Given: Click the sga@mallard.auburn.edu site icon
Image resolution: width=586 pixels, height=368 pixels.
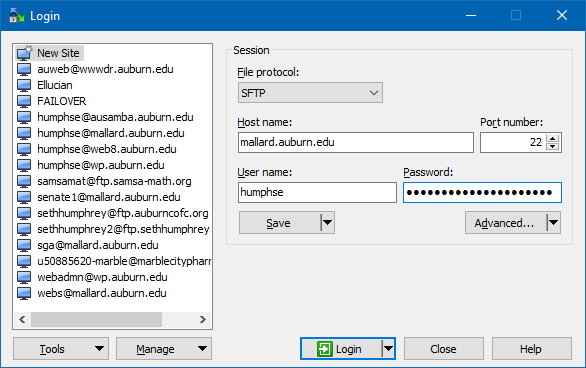Looking at the screenshot, I should [x=24, y=245].
